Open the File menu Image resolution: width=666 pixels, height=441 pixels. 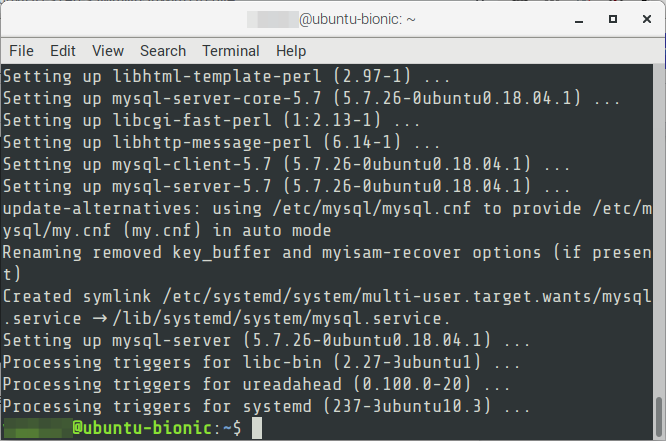tap(21, 51)
